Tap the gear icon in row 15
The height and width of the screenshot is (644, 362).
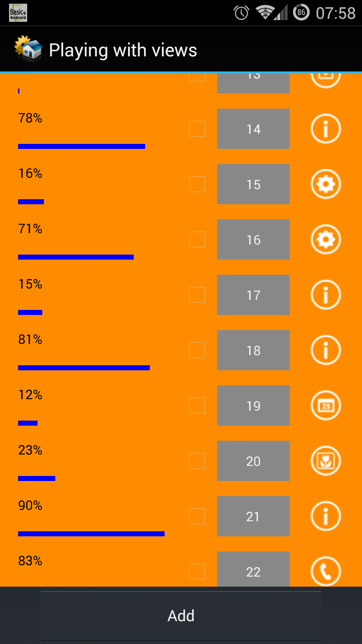325,184
